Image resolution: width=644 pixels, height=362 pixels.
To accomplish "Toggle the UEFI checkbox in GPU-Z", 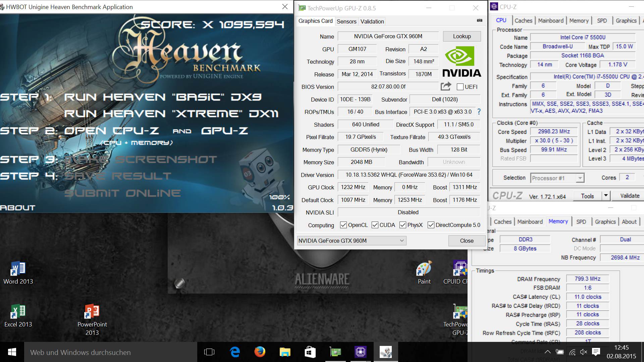I will [x=460, y=87].
